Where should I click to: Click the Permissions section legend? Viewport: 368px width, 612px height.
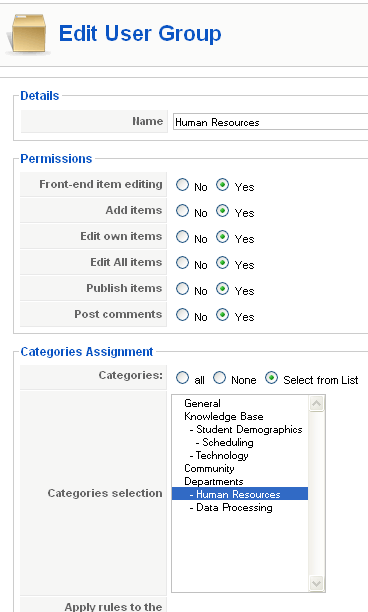point(56,158)
